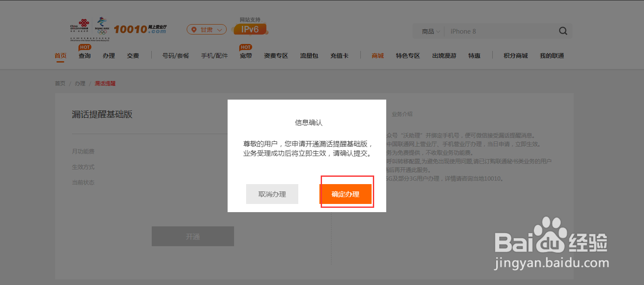The height and width of the screenshot is (285, 644).
Task: Open the 特惠 menu item
Action: tap(474, 56)
